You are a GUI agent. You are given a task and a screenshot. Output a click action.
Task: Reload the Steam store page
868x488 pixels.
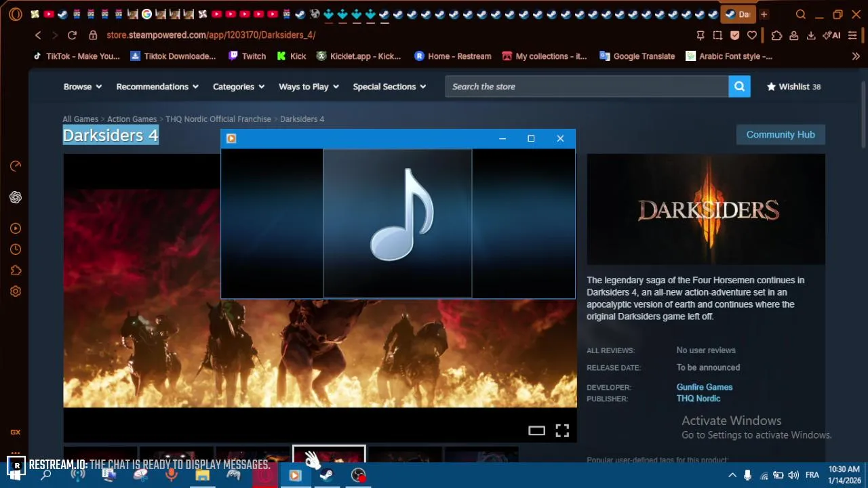pos(72,35)
